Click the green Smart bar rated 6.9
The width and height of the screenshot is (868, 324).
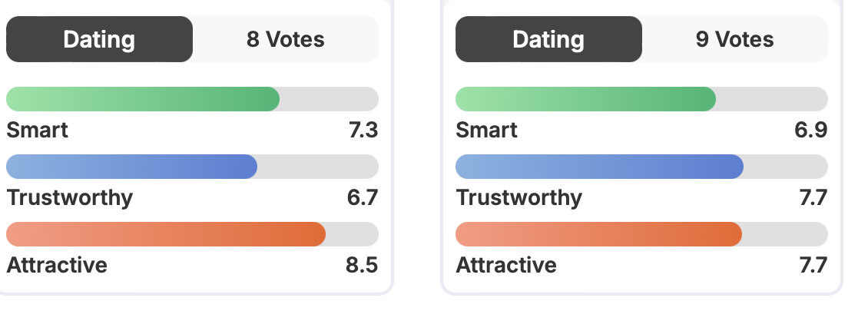pyautogui.click(x=585, y=99)
